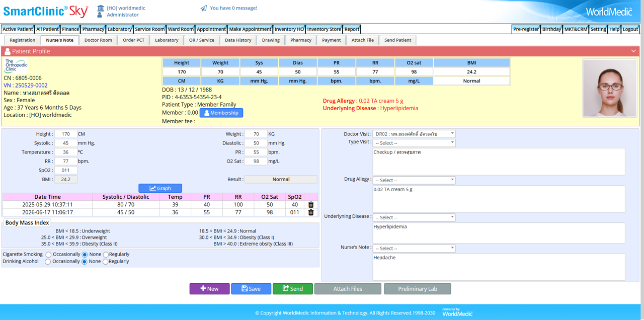644x320 pixels.
Task: Collapse the Patient Profile panel
Action: (633, 51)
